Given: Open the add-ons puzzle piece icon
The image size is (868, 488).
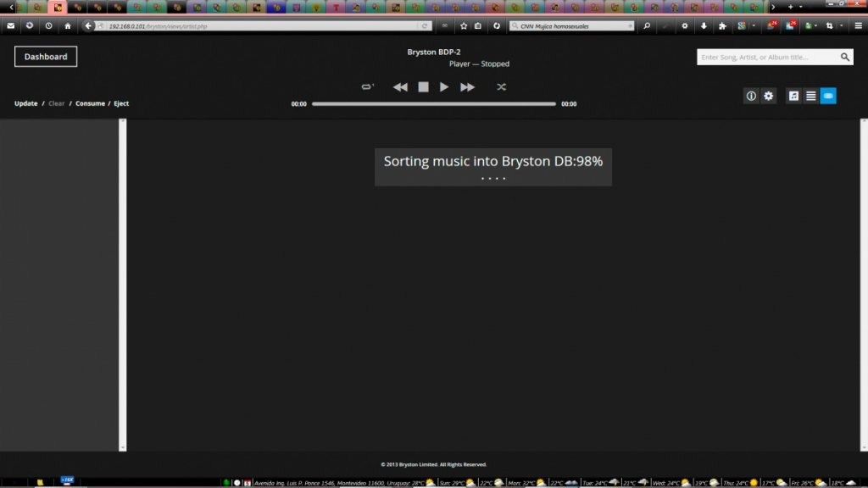Looking at the screenshot, I should point(722,26).
